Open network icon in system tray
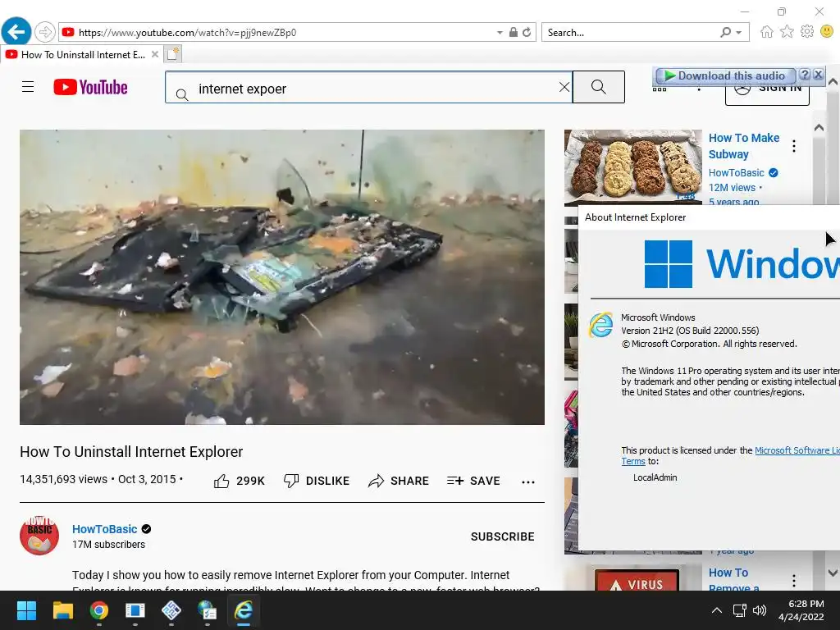Viewport: 840px width, 630px height. point(740,610)
